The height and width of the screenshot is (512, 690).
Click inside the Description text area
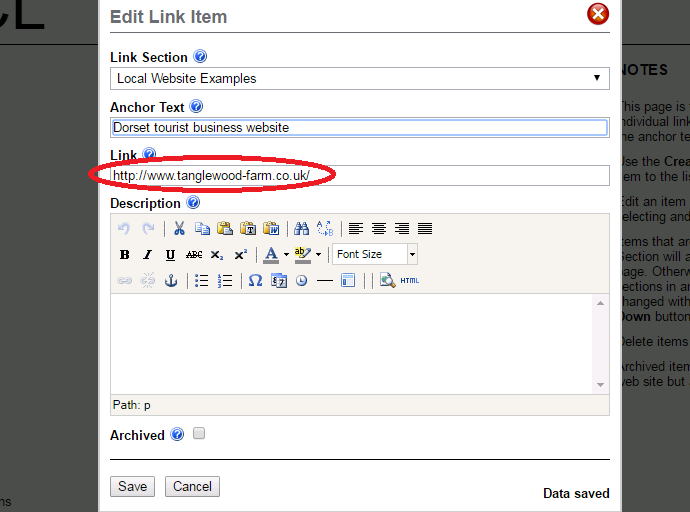click(351, 344)
